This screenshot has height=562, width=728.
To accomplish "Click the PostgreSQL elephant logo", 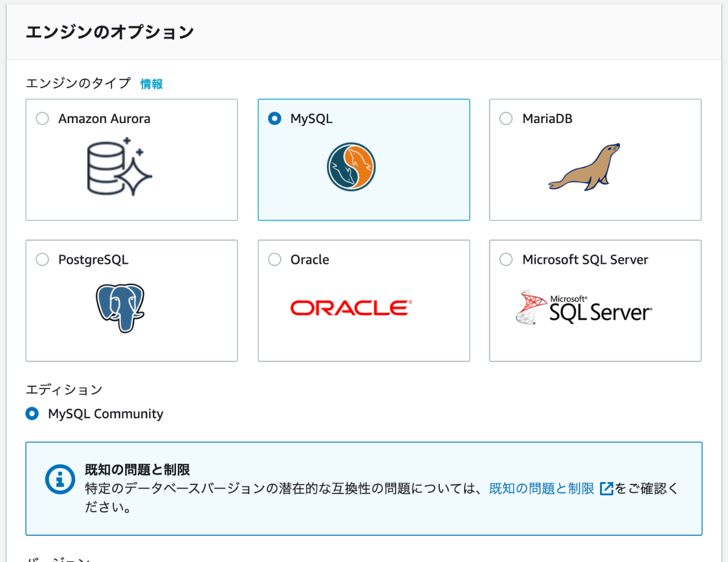I will pos(120,307).
